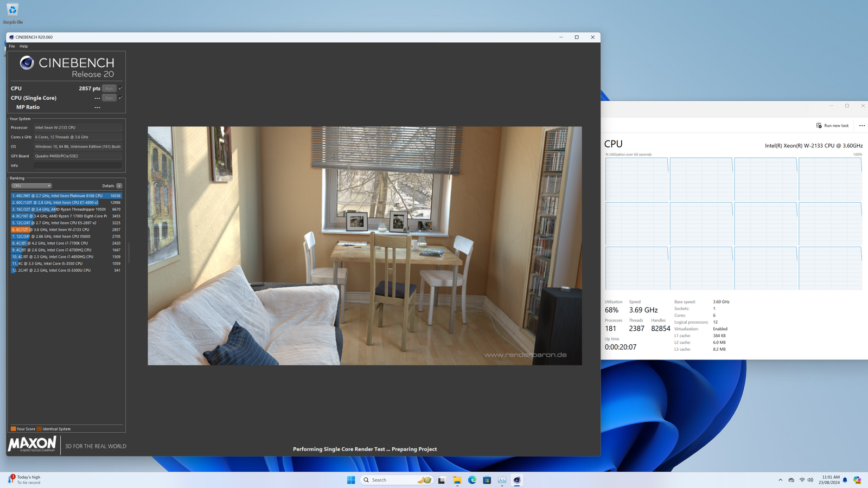Open the CPU ranking type dropdown
The image size is (868, 488).
31,186
